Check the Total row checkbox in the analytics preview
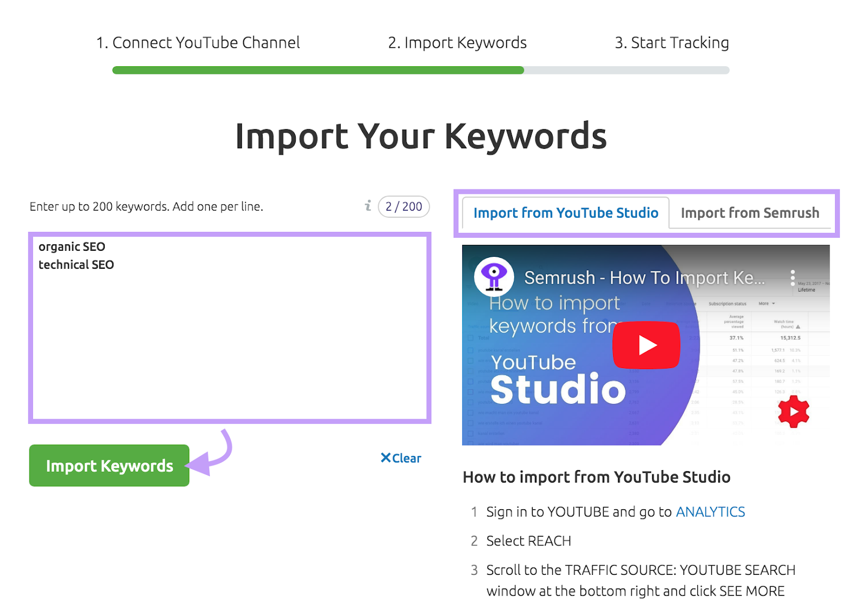Viewport: 868px width, 608px height. [470, 338]
